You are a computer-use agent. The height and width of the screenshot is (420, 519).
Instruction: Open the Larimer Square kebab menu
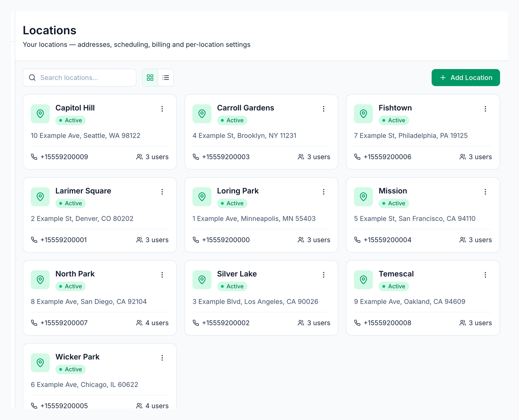click(x=162, y=192)
